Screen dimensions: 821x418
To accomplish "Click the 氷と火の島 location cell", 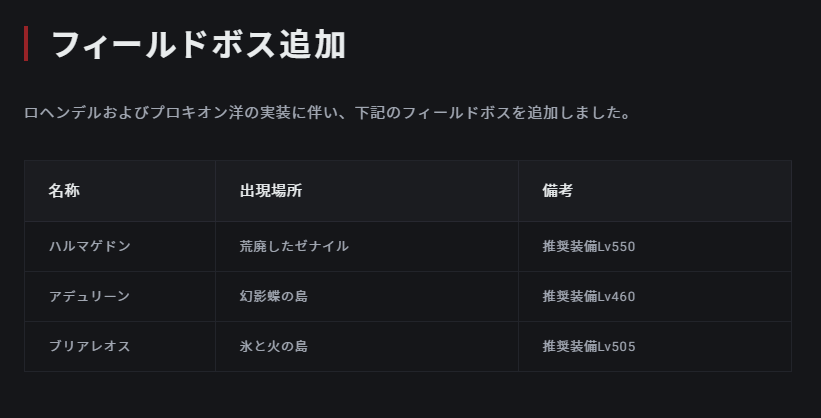I will click(367, 347).
